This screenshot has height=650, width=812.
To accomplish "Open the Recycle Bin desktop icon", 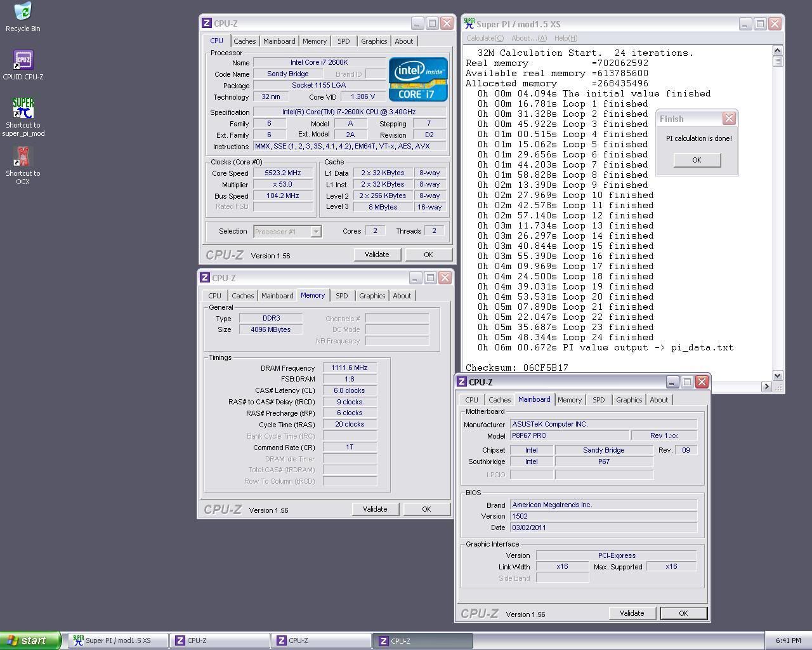I will tap(23, 13).
